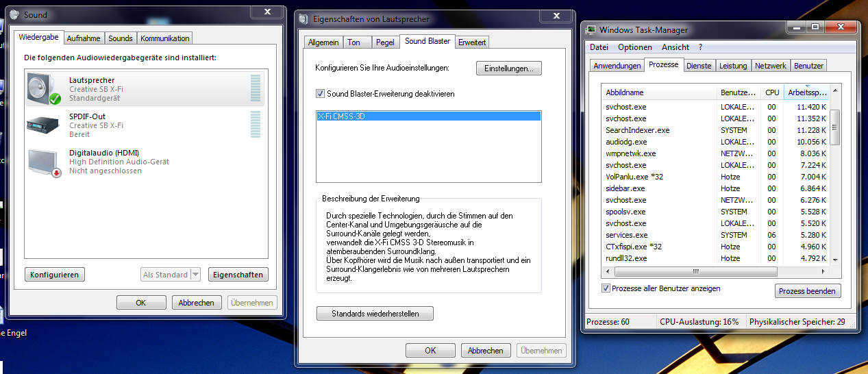
Task: Sort by Benutzername column header
Action: [739, 92]
